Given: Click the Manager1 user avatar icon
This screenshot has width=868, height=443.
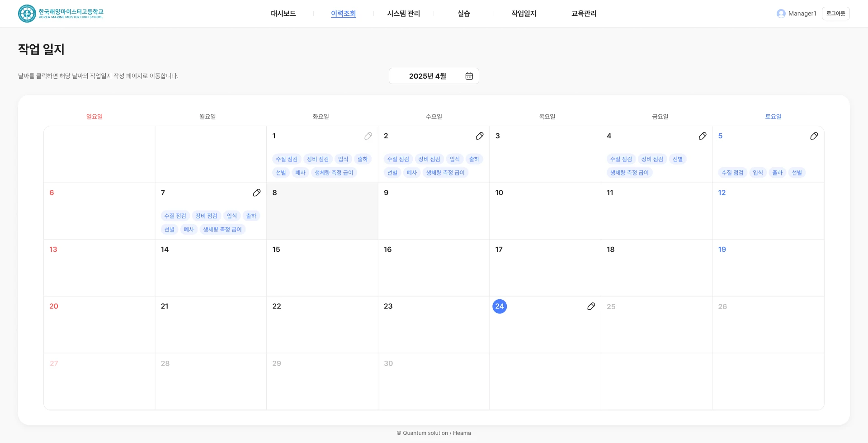Looking at the screenshot, I should (x=781, y=14).
